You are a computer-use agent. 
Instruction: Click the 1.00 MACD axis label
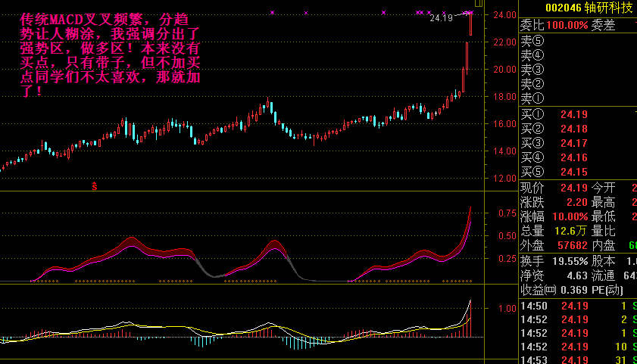point(507,309)
